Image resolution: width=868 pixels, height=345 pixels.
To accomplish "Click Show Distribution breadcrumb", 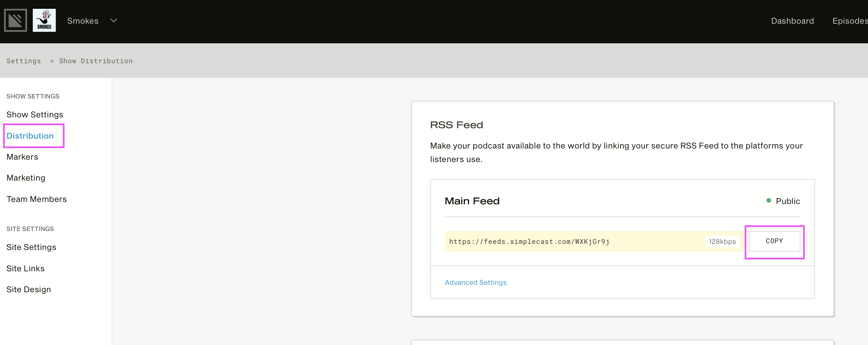I will 96,61.
